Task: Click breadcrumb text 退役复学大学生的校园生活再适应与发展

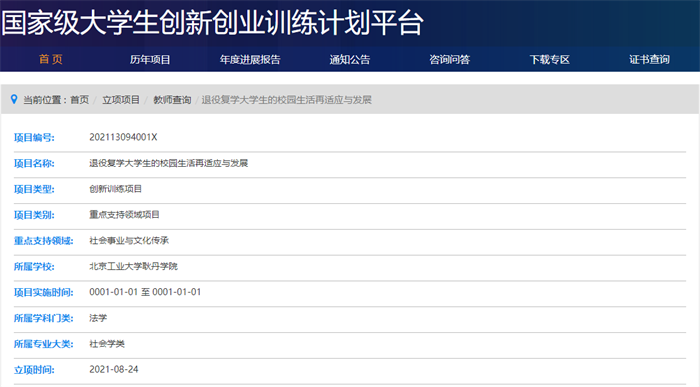Action: click(287, 100)
